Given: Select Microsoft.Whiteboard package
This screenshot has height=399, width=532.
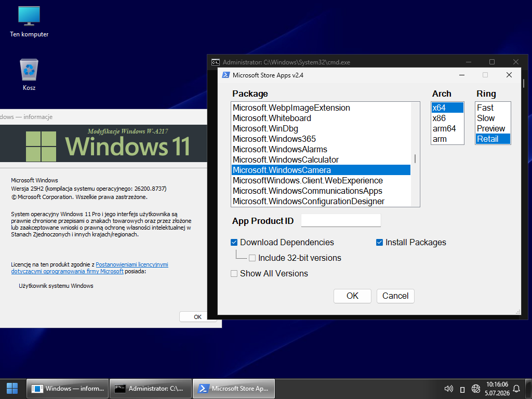Looking at the screenshot, I should 321,118.
